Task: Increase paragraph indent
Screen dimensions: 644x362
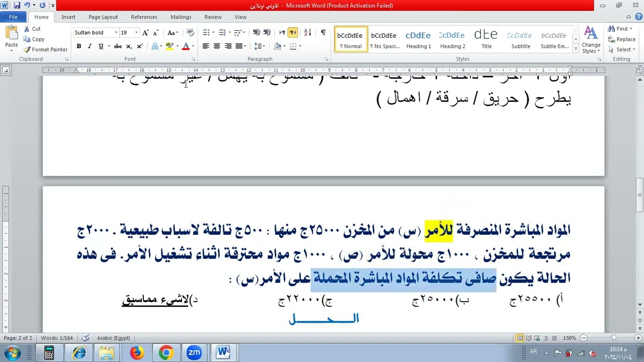Action: click(268, 33)
